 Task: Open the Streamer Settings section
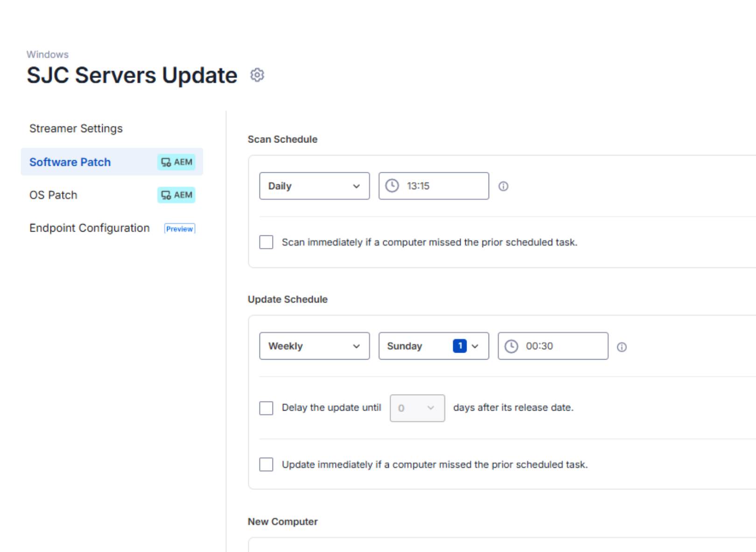(x=76, y=128)
